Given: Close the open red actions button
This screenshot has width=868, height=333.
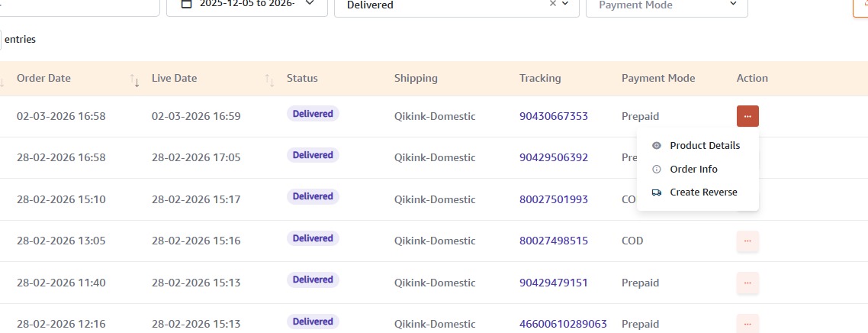Looking at the screenshot, I should coord(747,116).
